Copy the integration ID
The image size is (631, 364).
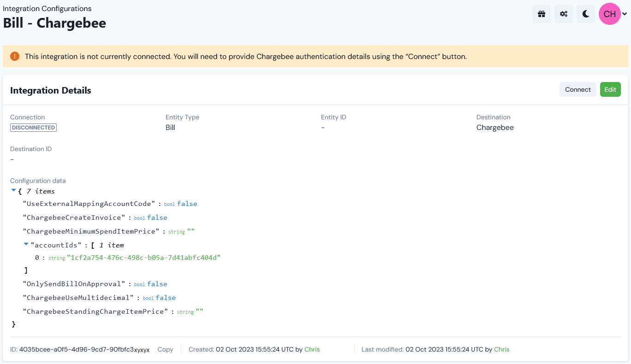pyautogui.click(x=165, y=349)
